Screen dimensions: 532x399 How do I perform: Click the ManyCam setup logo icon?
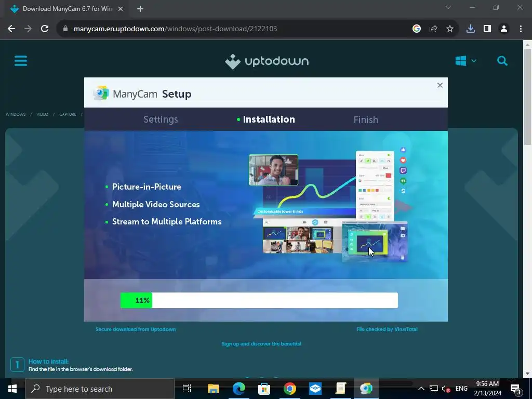coord(101,93)
